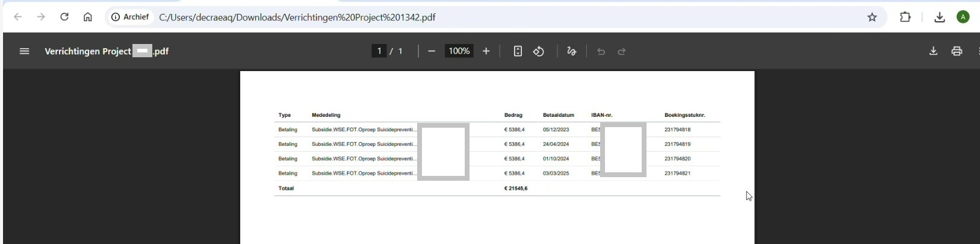Open the browser extensions menu
The image size is (980, 244).
pos(905,17)
